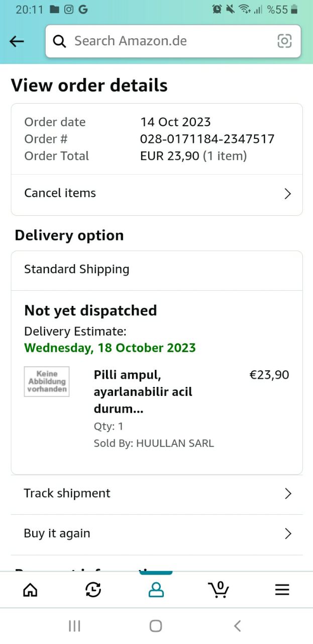Open the account profile icon
Viewport: 313px width, 644px height.
click(156, 590)
